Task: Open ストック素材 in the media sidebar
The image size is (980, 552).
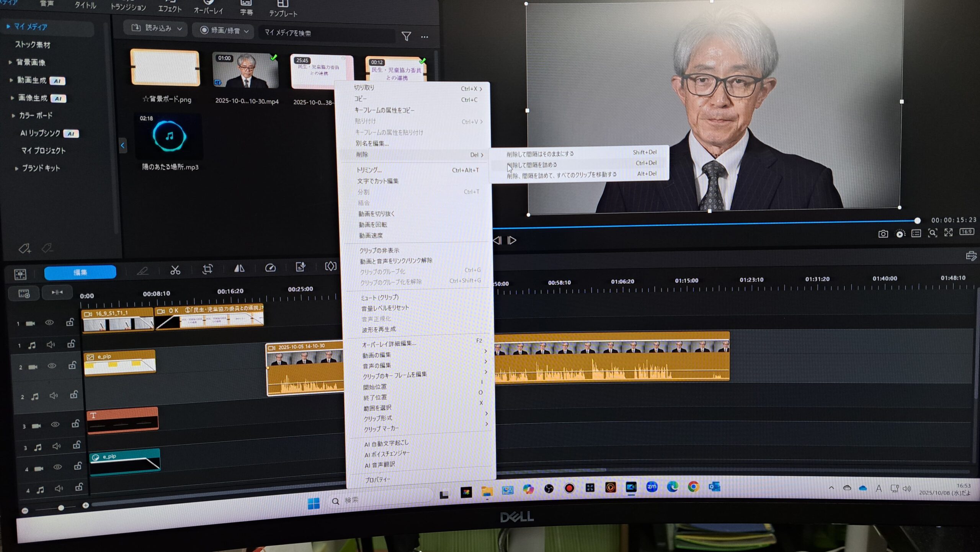Action: pos(33,45)
